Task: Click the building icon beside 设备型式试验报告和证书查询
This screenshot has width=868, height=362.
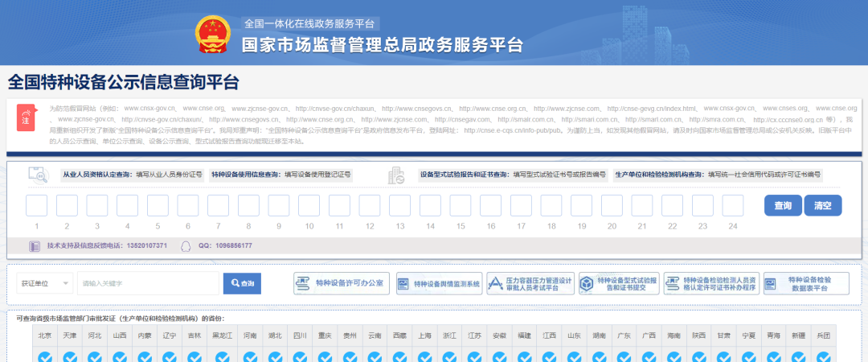Action: pyautogui.click(x=398, y=175)
